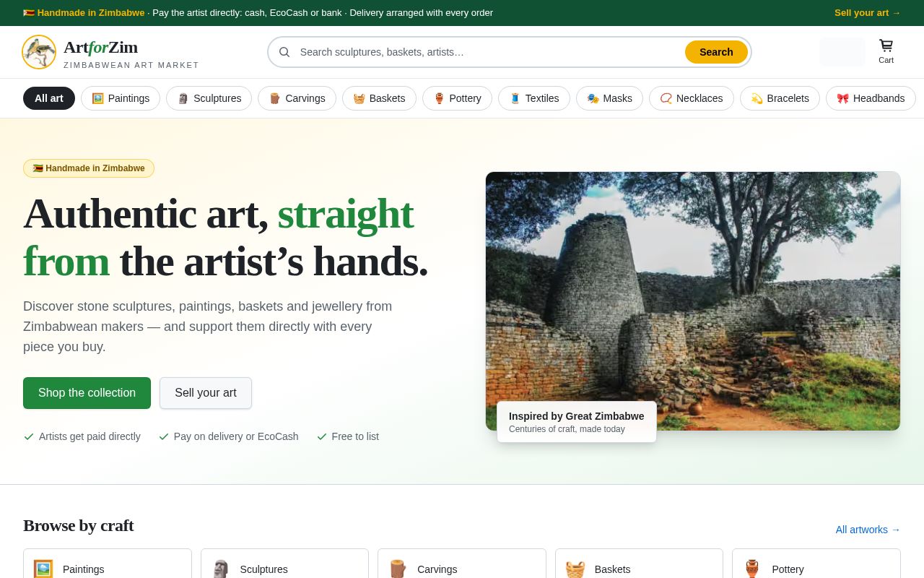Click the Browse by craft heading
Screen dimensions: 924x578
[x=79, y=525]
